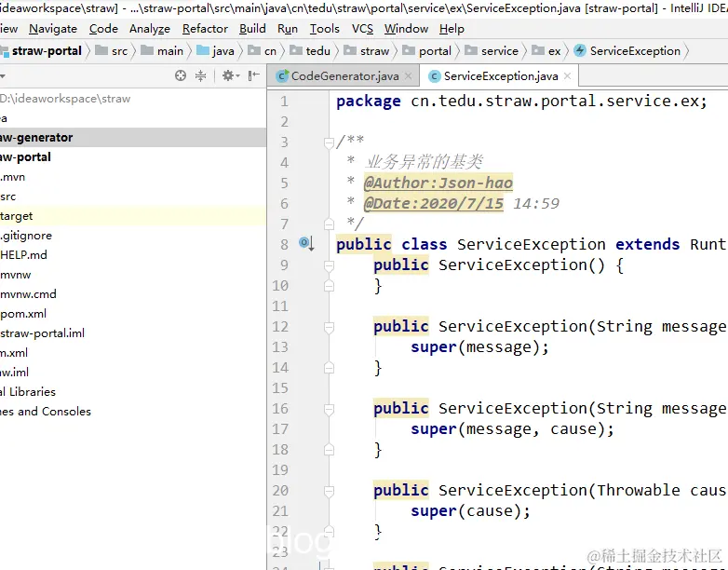Viewport: 728px width, 570px height.
Task: Switch to the CodeGenerator.java tab
Action: tap(344, 76)
